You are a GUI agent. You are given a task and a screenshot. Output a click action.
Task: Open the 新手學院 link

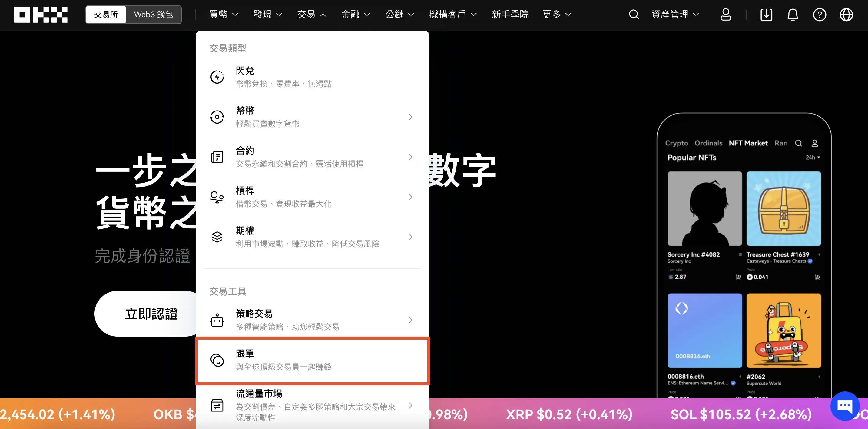pyautogui.click(x=510, y=15)
